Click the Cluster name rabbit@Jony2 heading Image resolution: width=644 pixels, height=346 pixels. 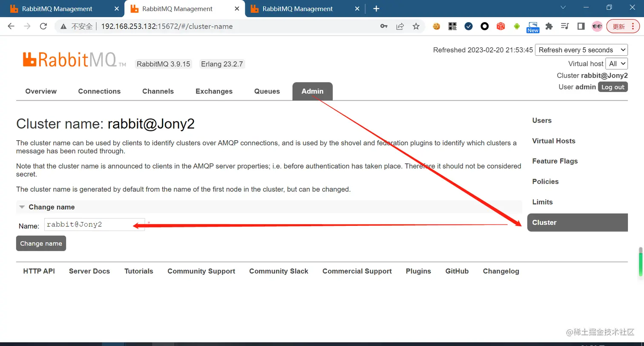click(105, 124)
